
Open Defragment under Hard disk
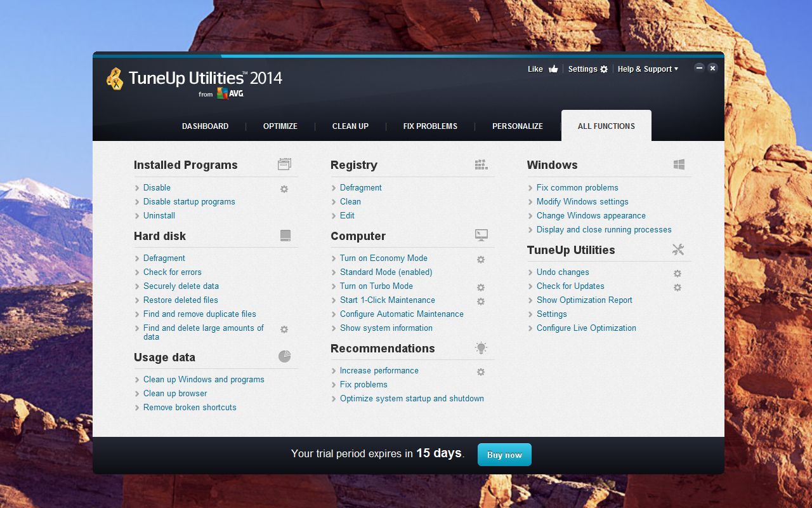pos(164,258)
